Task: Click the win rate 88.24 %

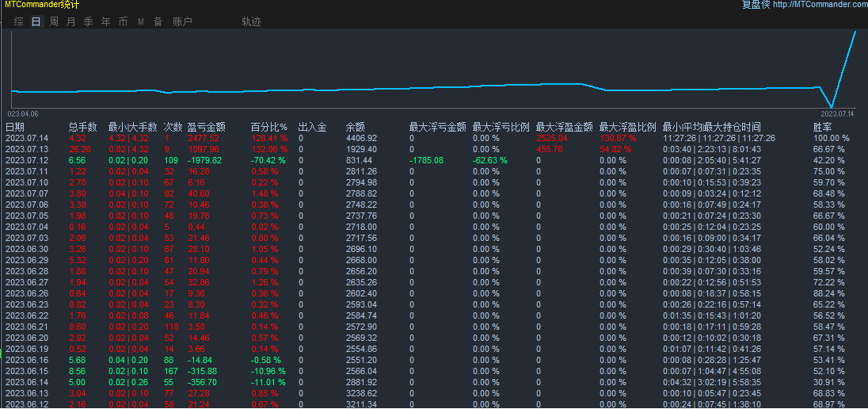Action: click(828, 293)
